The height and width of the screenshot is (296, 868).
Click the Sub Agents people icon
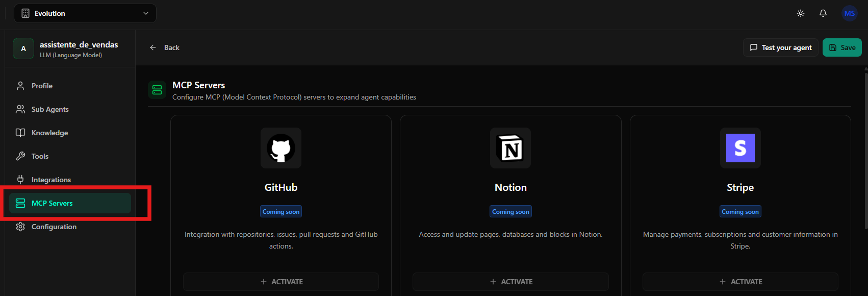tap(20, 109)
